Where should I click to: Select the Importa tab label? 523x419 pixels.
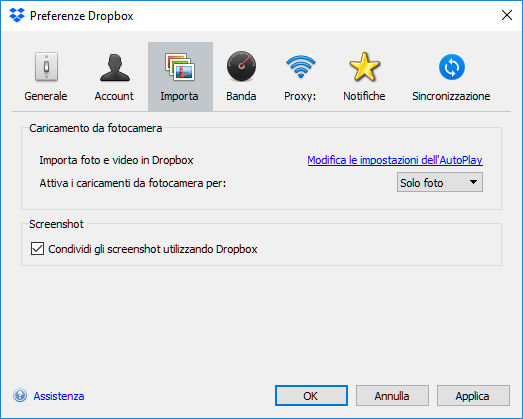(x=179, y=96)
